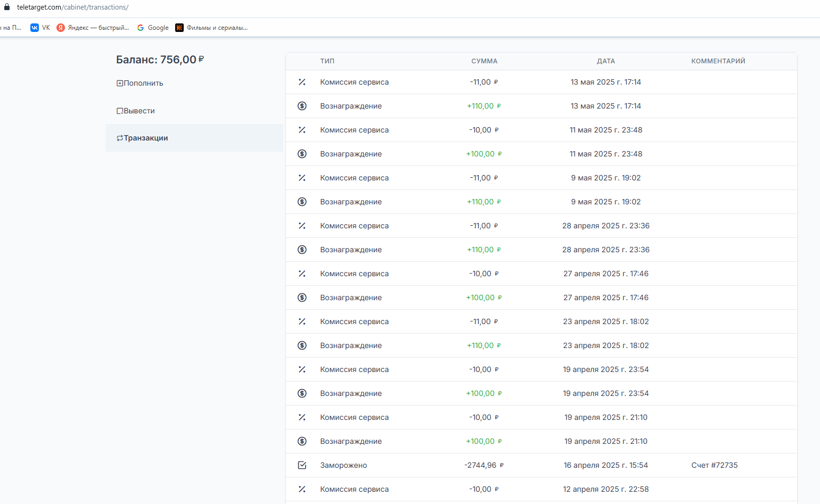This screenshot has height=504, width=820.
Task: Click Вознаграждение label dated 11 мая 23:48
Action: [351, 154]
